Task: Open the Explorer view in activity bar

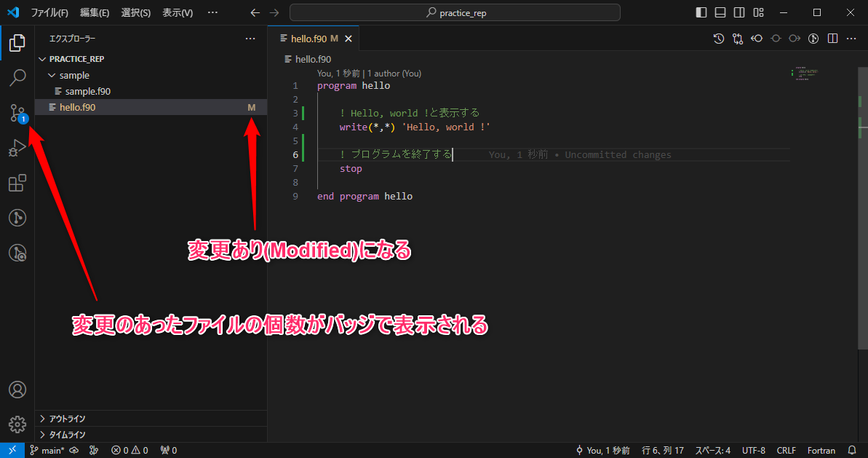Action: pyautogui.click(x=17, y=43)
